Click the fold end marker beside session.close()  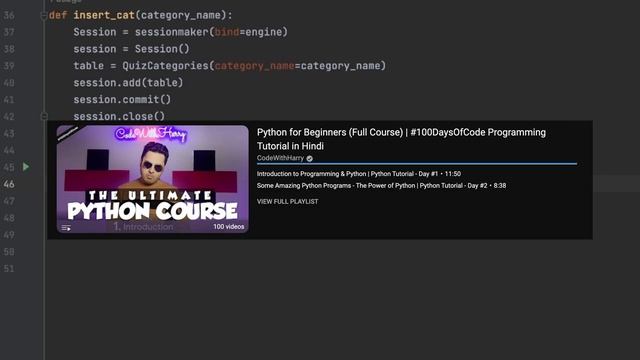click(44, 117)
